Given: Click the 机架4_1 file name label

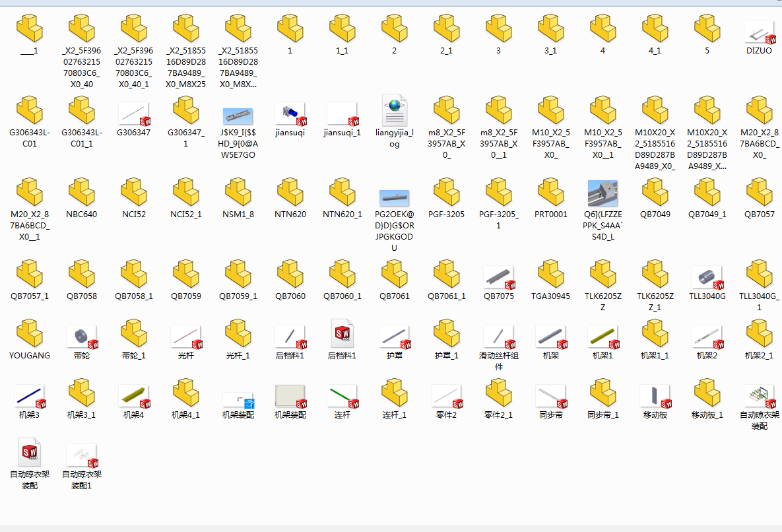Looking at the screenshot, I should (x=186, y=415).
